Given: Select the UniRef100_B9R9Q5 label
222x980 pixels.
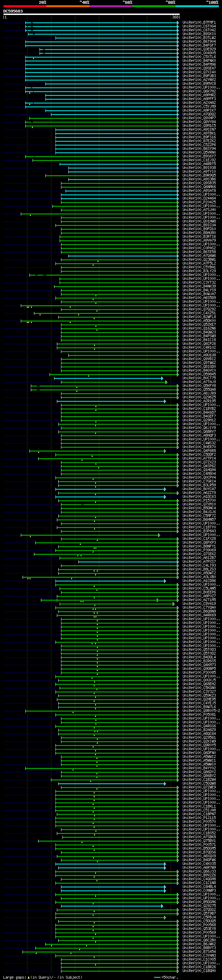Looking at the screenshot, I should point(199,175).
